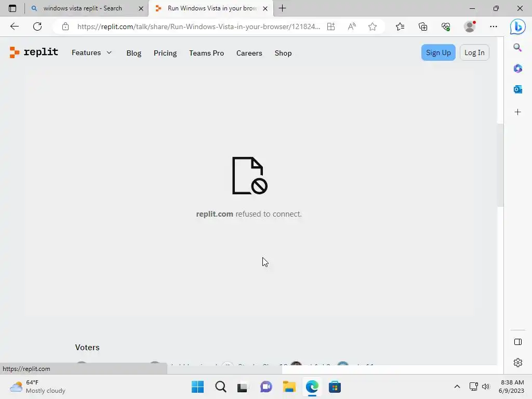Viewport: 532px width, 399px height.
Task: Click the Voters heading
Action: coord(87,348)
